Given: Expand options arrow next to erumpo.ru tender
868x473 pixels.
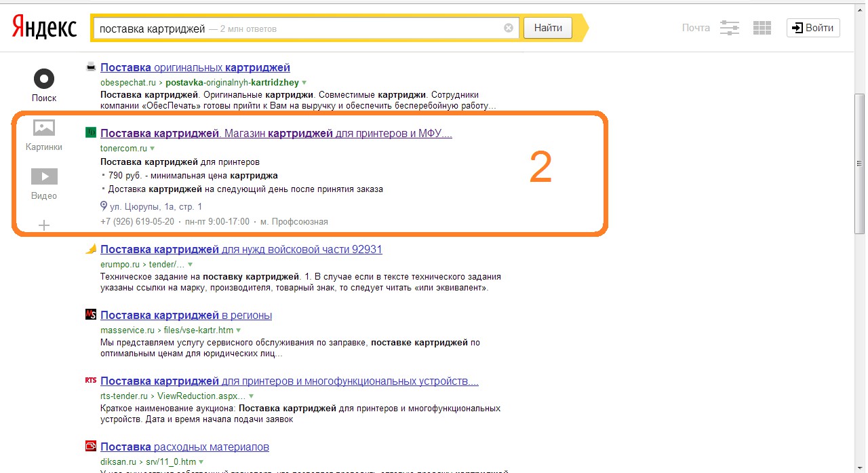Looking at the screenshot, I should (x=190, y=265).
